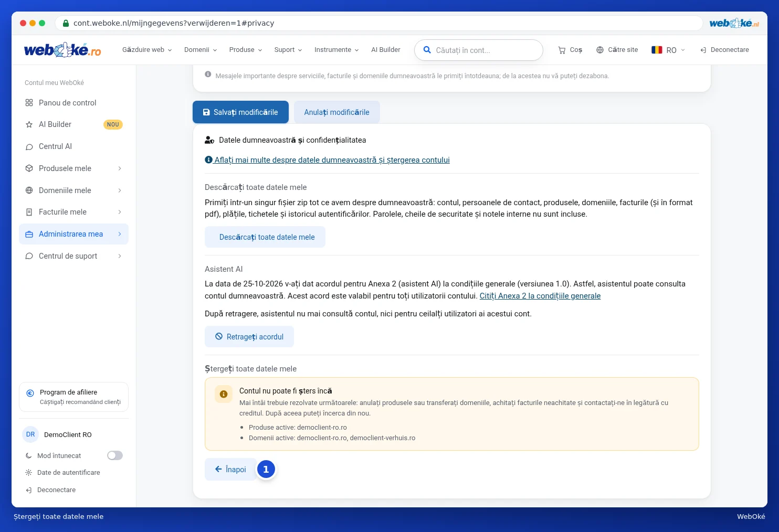Click the Romanian flag icon

657,50
